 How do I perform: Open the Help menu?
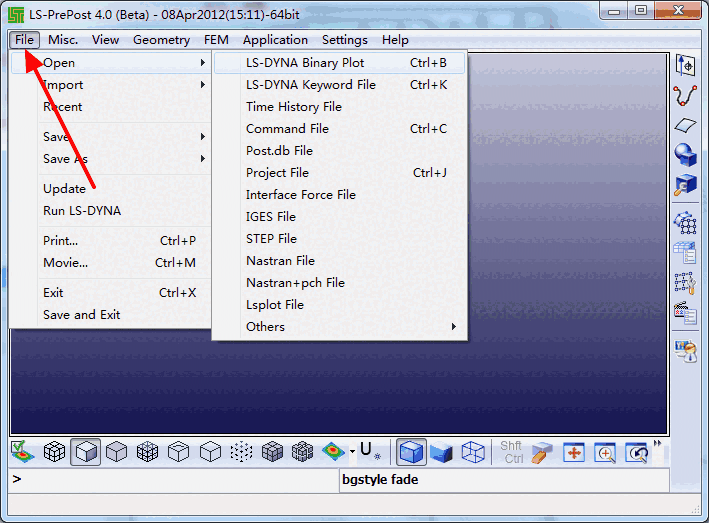click(x=395, y=40)
